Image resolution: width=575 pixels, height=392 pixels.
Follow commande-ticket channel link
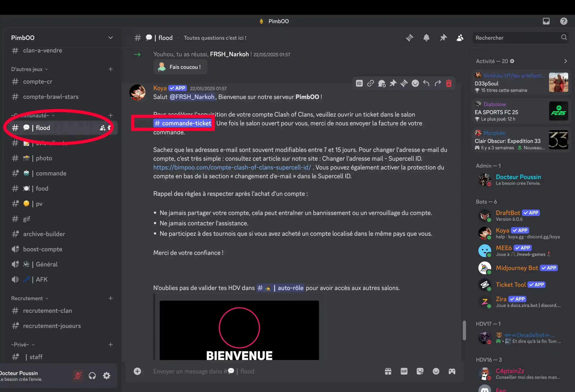point(183,123)
